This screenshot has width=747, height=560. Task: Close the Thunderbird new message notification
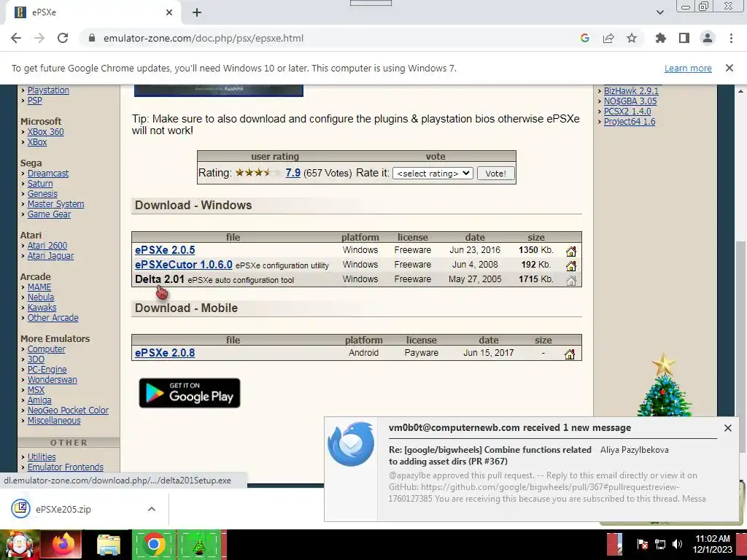click(727, 428)
